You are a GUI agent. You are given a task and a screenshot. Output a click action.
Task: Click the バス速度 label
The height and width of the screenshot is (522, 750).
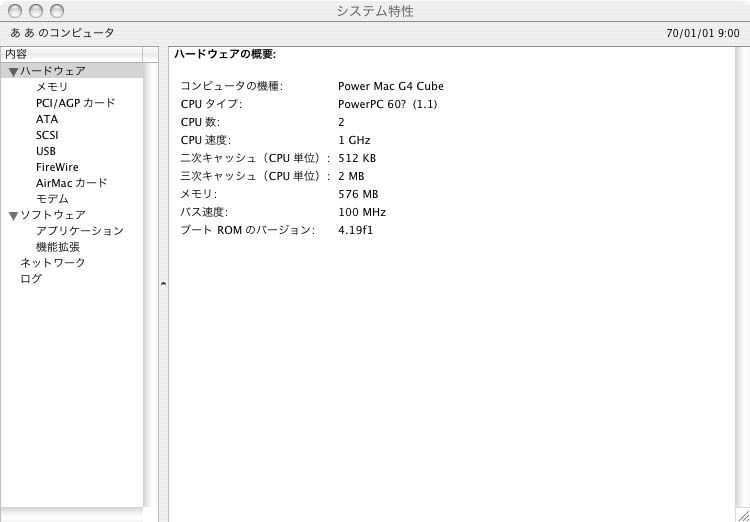coord(204,212)
